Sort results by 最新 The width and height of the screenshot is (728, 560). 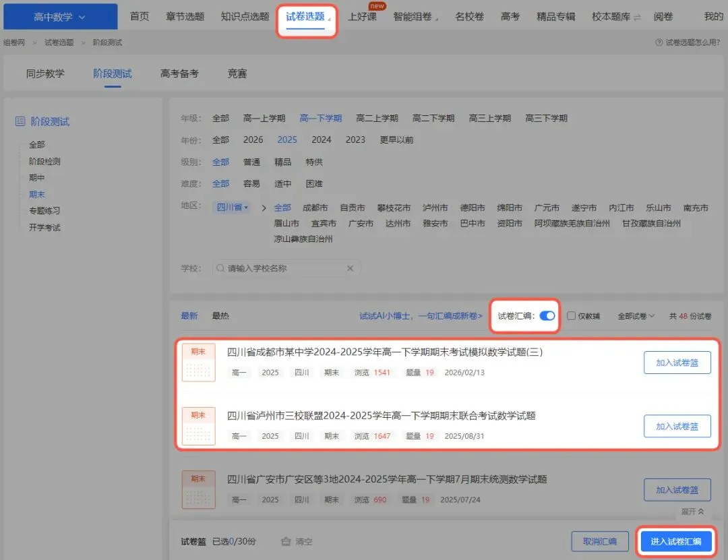(189, 316)
